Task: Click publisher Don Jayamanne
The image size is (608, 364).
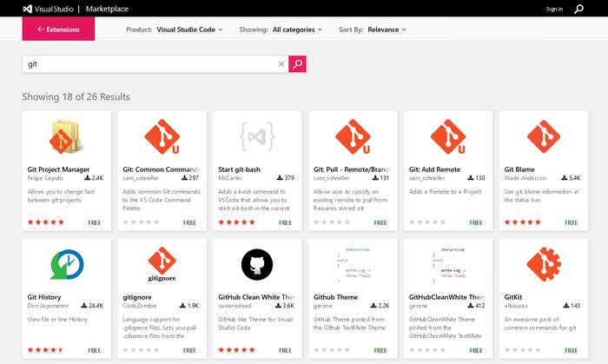Action: point(48,306)
